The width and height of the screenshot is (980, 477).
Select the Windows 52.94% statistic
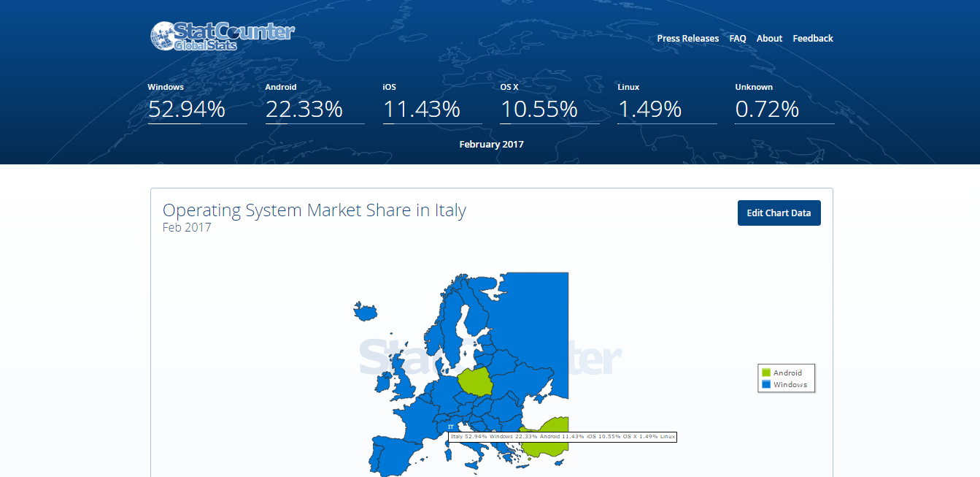click(197, 102)
